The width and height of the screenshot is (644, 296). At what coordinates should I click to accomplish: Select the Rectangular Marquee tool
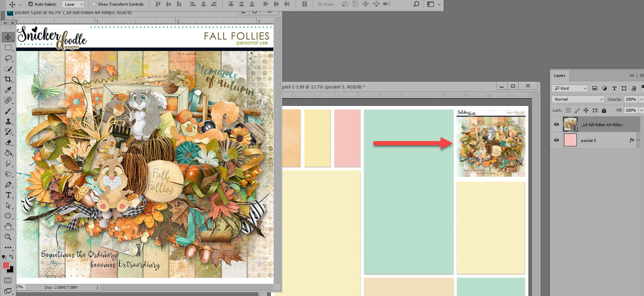(8, 48)
